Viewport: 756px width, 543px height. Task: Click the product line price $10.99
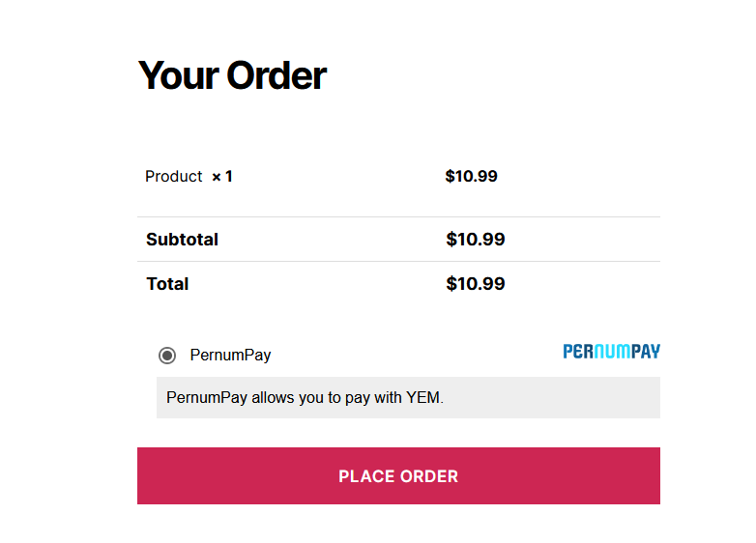tap(471, 177)
